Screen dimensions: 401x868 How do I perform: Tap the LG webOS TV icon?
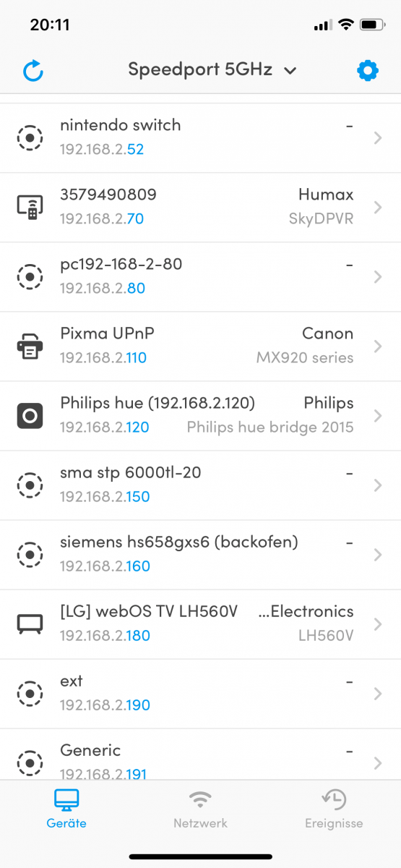(x=30, y=624)
